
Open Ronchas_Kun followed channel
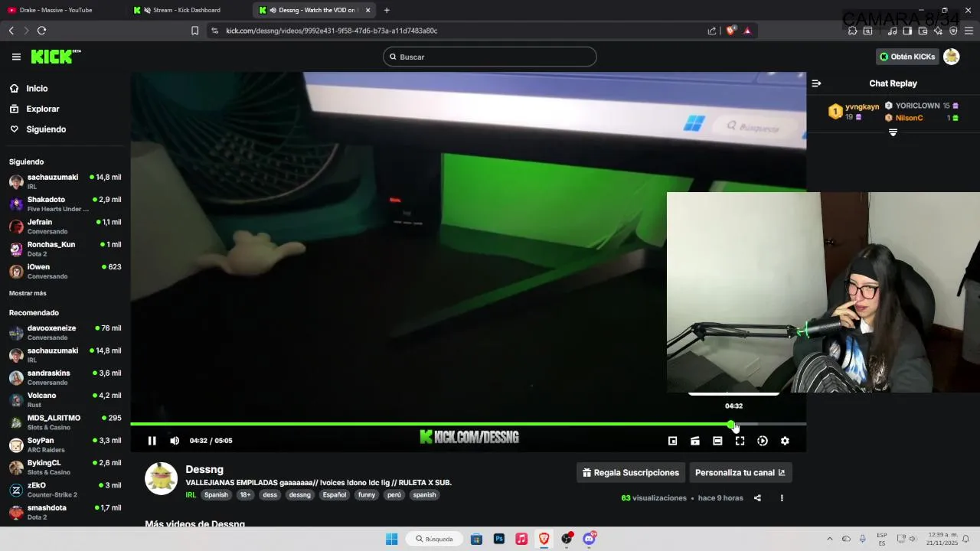tap(65, 249)
